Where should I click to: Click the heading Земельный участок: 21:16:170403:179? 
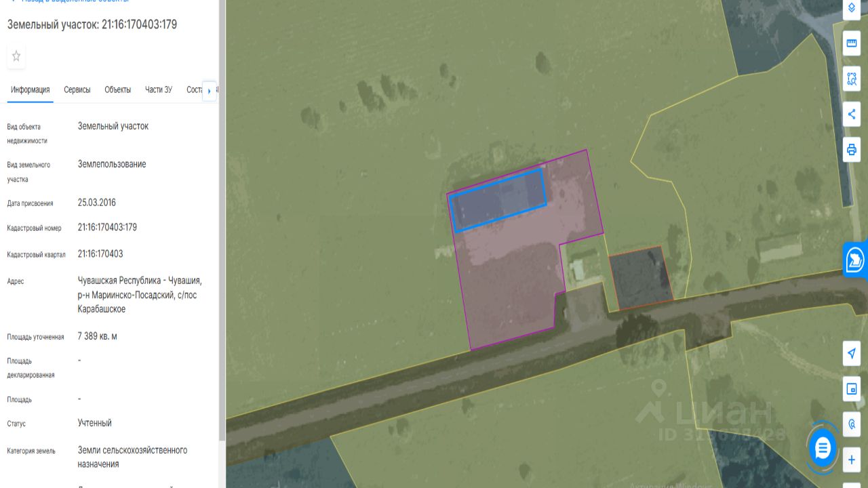point(92,24)
